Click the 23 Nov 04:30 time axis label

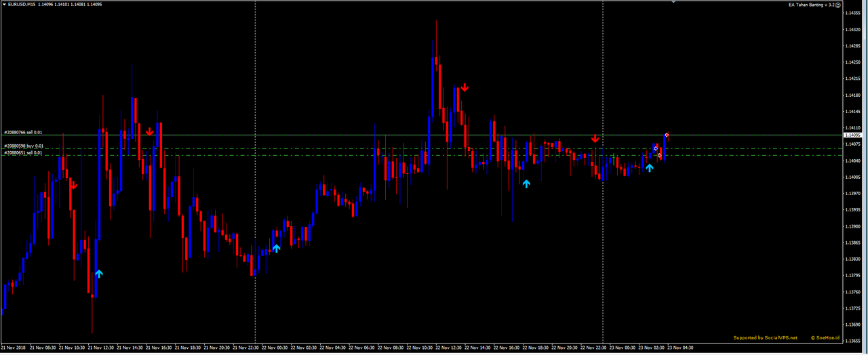[x=680, y=348]
